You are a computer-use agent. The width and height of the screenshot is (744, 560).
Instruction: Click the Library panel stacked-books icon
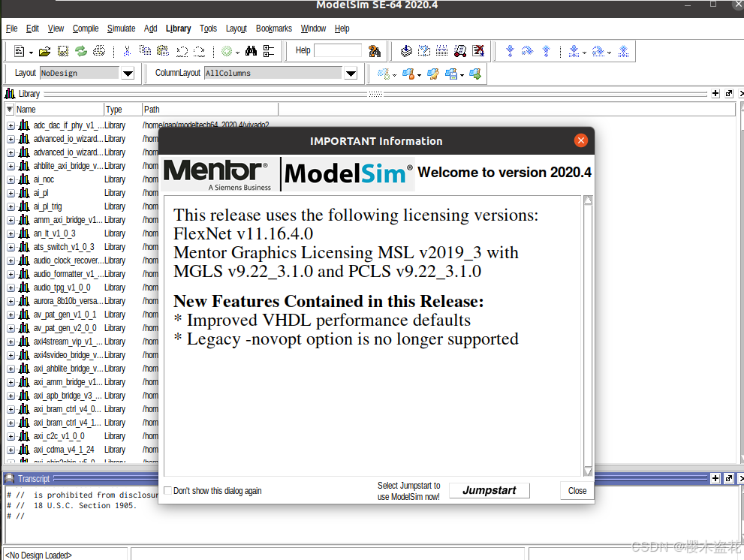coord(10,94)
